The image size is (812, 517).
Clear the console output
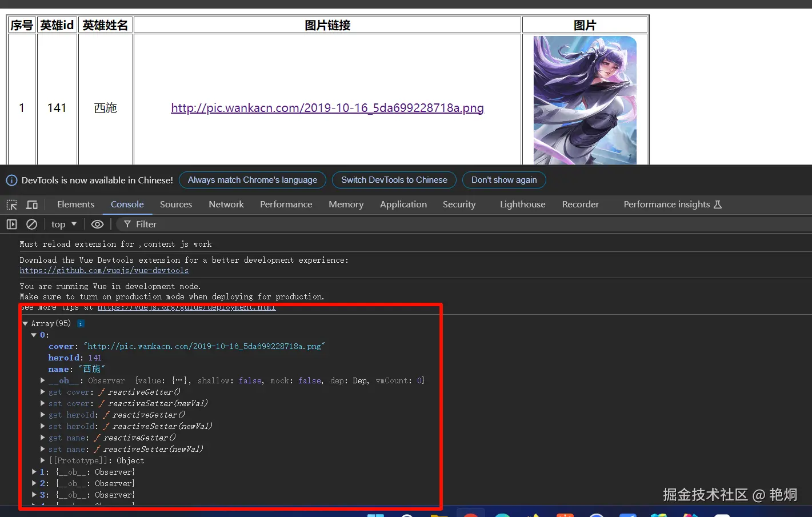click(x=32, y=225)
